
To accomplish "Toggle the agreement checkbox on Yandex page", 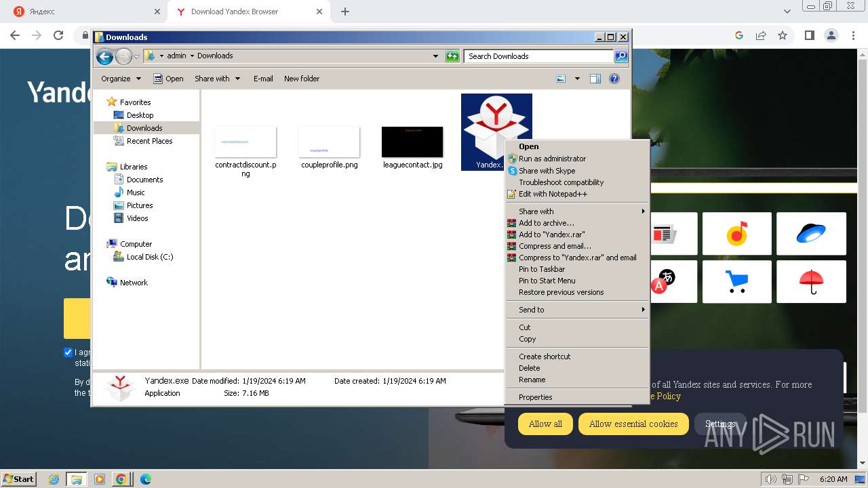I will (68, 352).
